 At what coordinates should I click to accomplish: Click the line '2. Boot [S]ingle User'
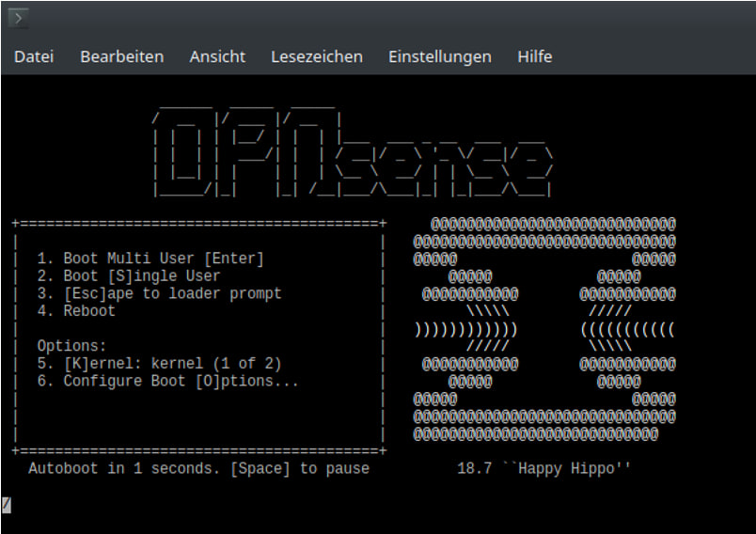click(129, 276)
